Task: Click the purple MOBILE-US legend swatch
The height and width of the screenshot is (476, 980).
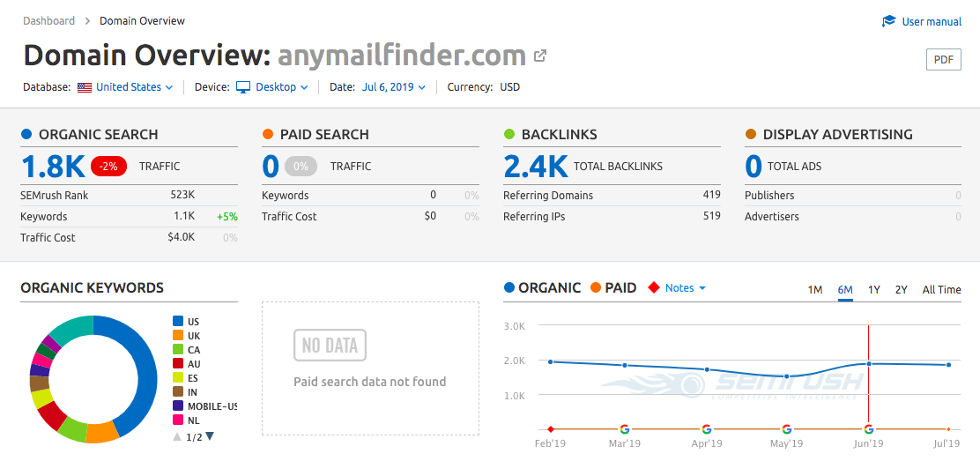Action: point(178,406)
